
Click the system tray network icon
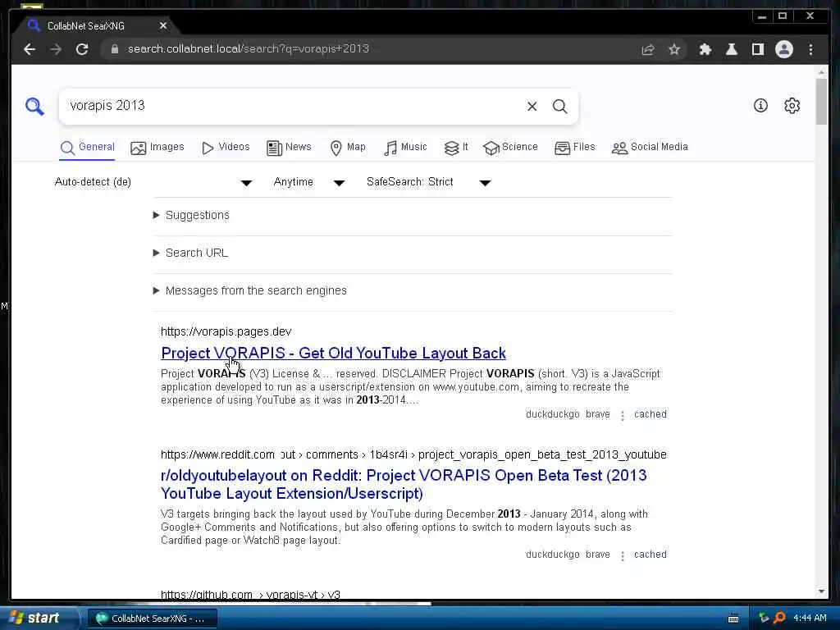click(x=763, y=618)
